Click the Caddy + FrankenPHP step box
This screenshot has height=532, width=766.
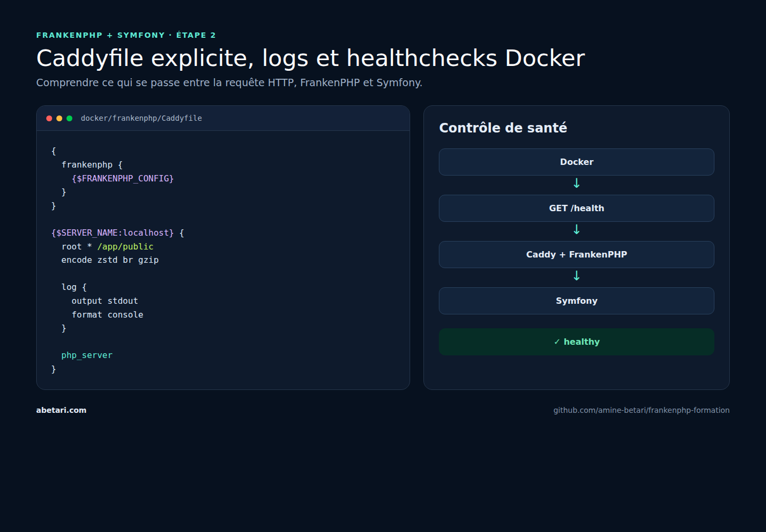(x=577, y=254)
